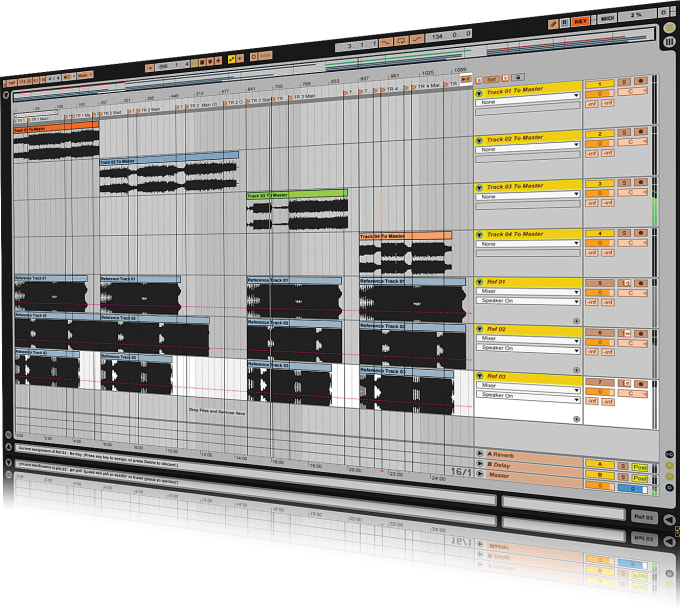The image size is (680, 609).
Task: Solo the A Reverb return with its S button
Action: (623, 466)
